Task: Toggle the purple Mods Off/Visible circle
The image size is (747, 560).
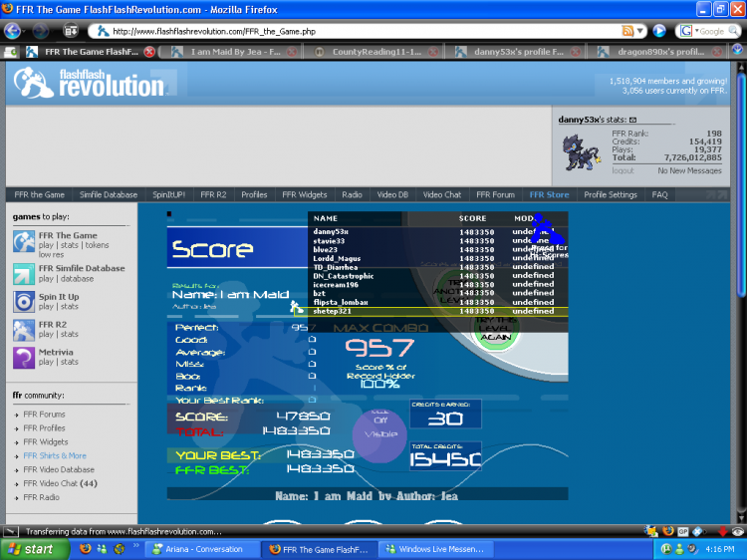Action: pos(379,434)
